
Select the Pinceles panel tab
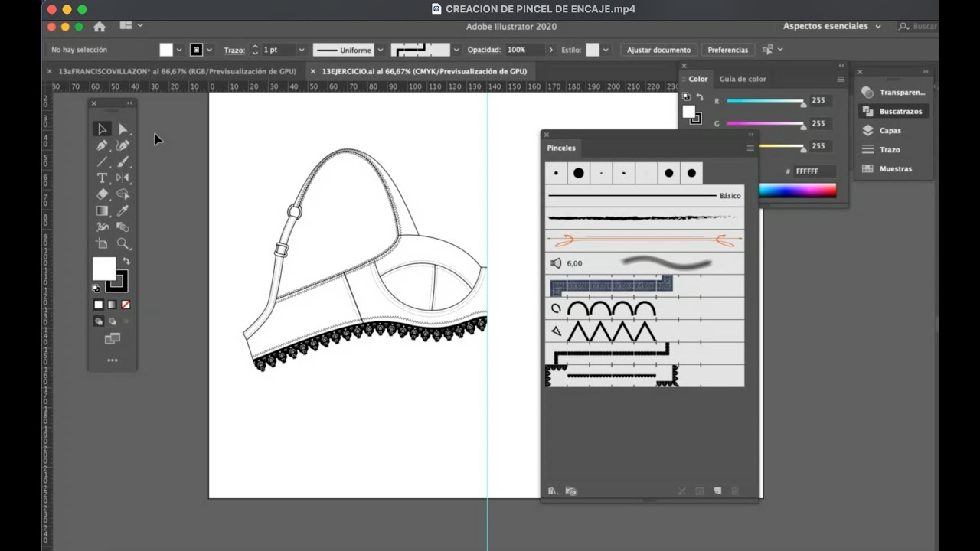561,148
